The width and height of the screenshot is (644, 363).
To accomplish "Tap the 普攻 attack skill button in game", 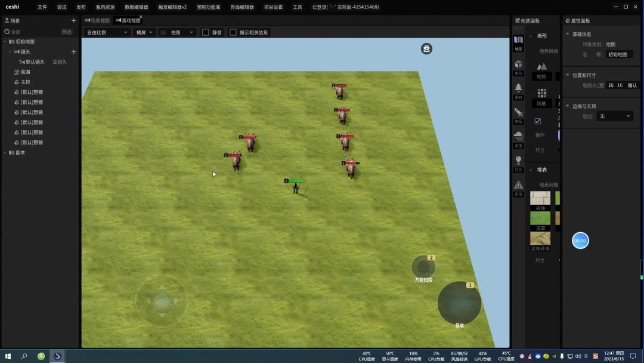I will coord(459,303).
